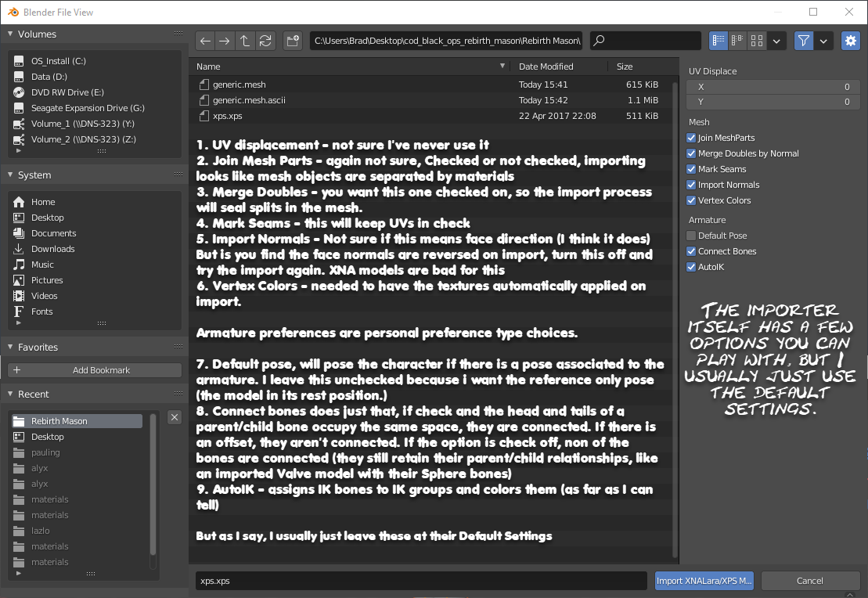This screenshot has height=598, width=868.
Task: Toggle Join MeshParts checkbox
Action: 691,138
